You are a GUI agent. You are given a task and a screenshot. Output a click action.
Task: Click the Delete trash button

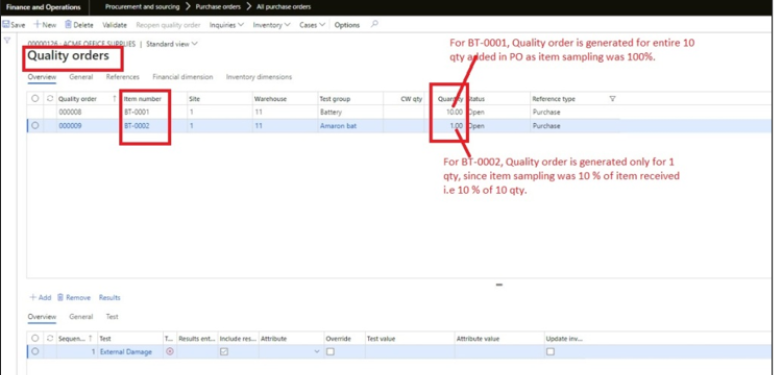pos(79,25)
